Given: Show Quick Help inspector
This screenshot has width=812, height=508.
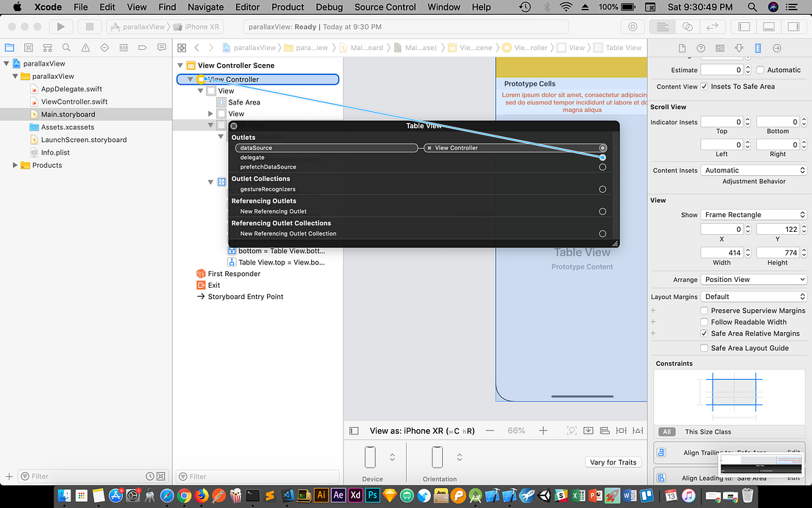Looking at the screenshot, I should pos(699,47).
